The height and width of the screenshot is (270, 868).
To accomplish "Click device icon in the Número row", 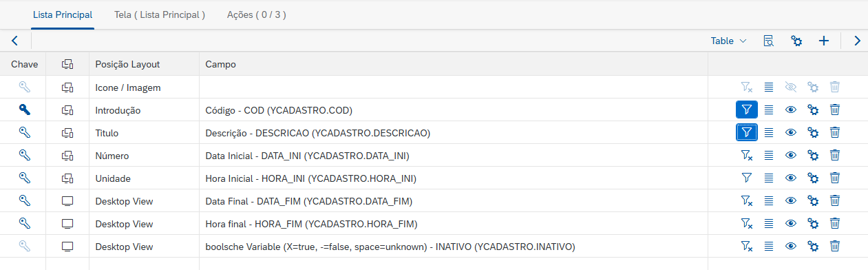I will pyautogui.click(x=67, y=155).
